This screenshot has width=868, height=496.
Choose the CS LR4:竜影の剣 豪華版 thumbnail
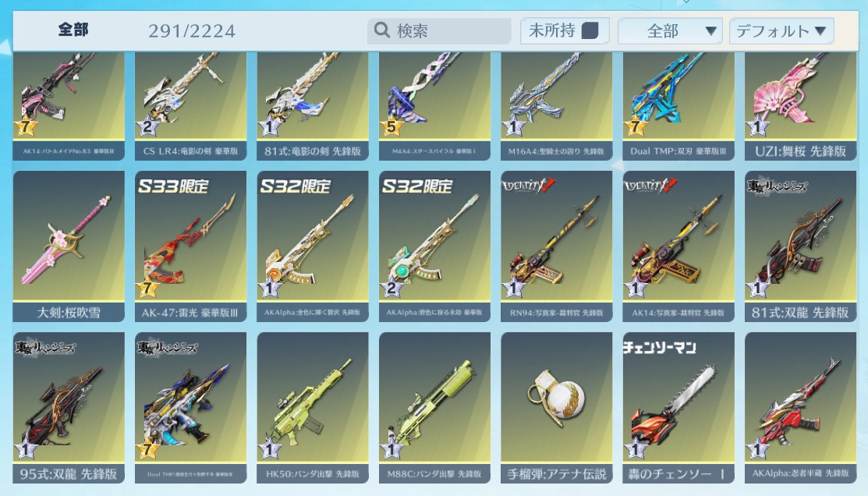coord(190,106)
